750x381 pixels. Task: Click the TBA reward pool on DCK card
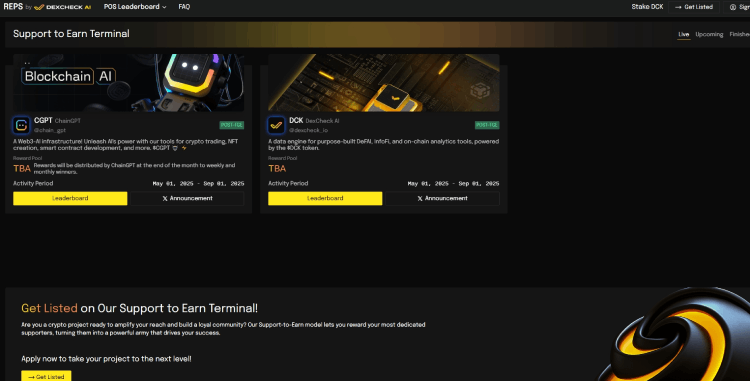pyautogui.click(x=277, y=168)
